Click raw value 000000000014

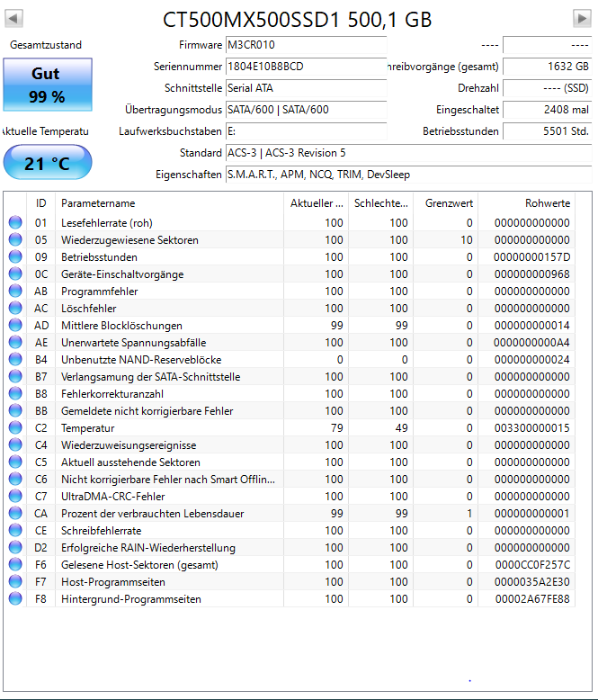tap(532, 326)
